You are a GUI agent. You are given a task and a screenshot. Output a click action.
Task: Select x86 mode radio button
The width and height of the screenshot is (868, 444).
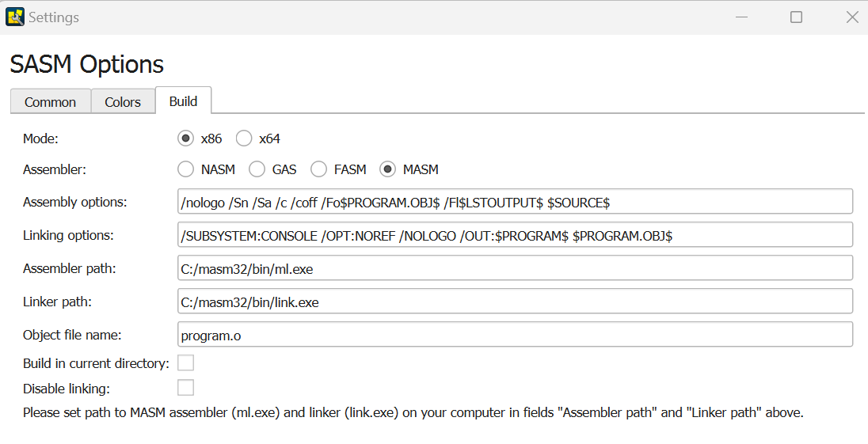[x=185, y=139]
